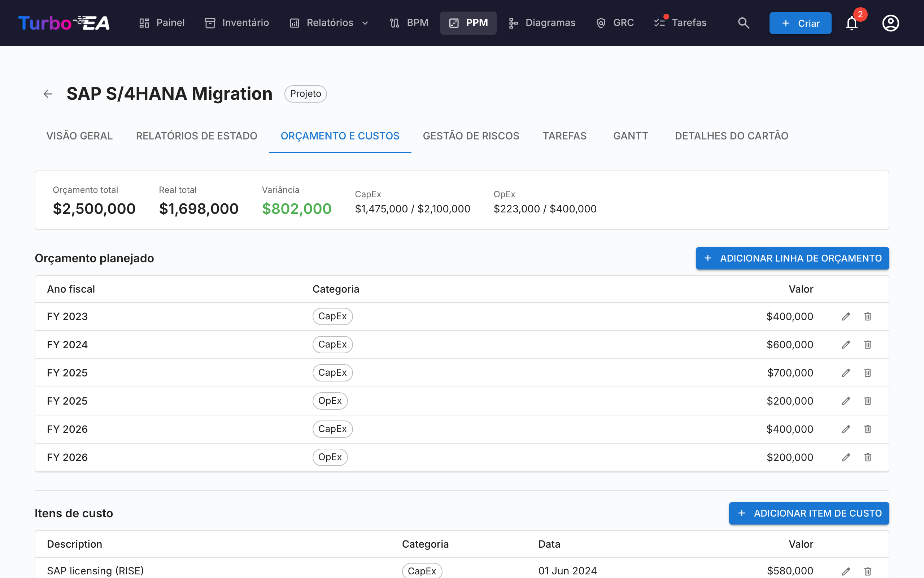The image size is (924, 578).
Task: Click Adicionar Item de Custo button
Action: (x=809, y=513)
